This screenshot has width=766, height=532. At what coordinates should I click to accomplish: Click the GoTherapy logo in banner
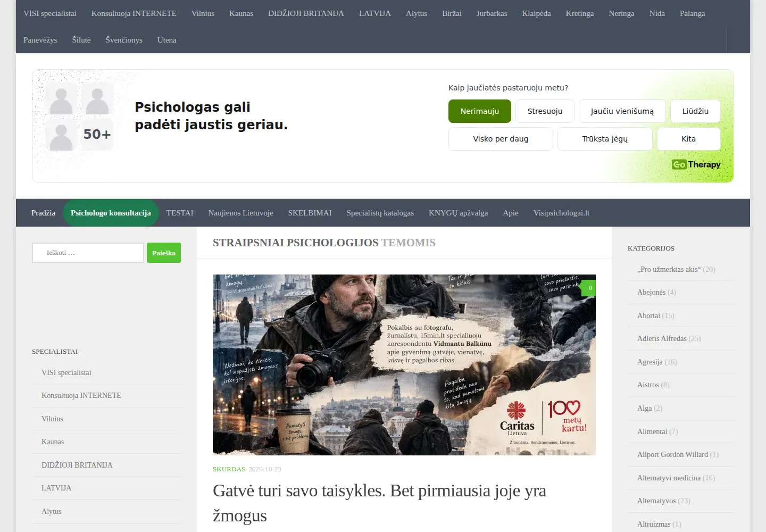pyautogui.click(x=696, y=164)
